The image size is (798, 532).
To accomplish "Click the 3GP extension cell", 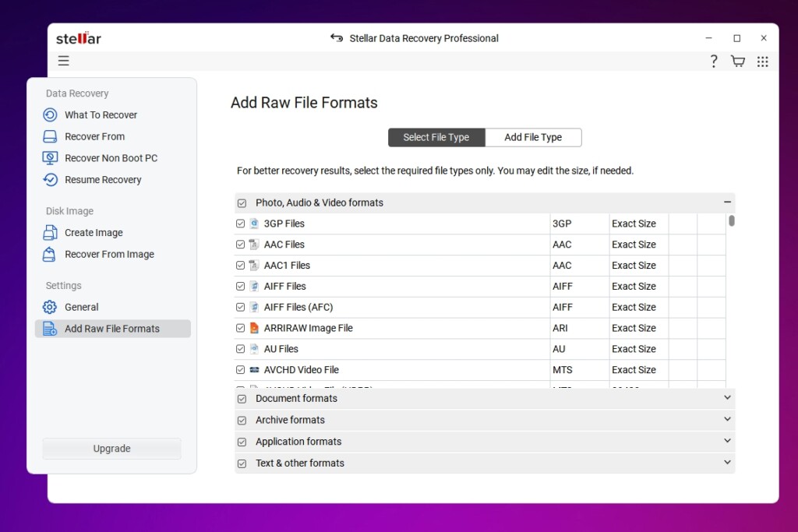I will click(x=579, y=224).
